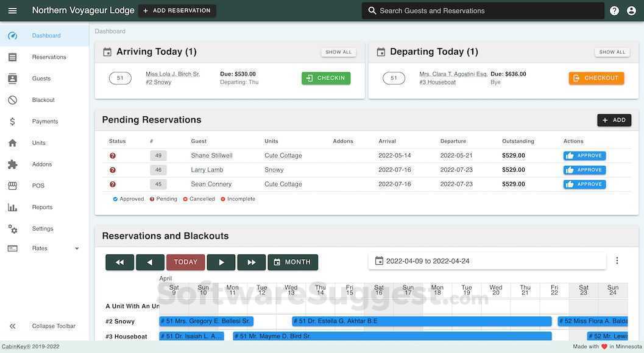Click the pending status icon for Shane Stillwell
This screenshot has height=353, width=644.
coord(111,155)
